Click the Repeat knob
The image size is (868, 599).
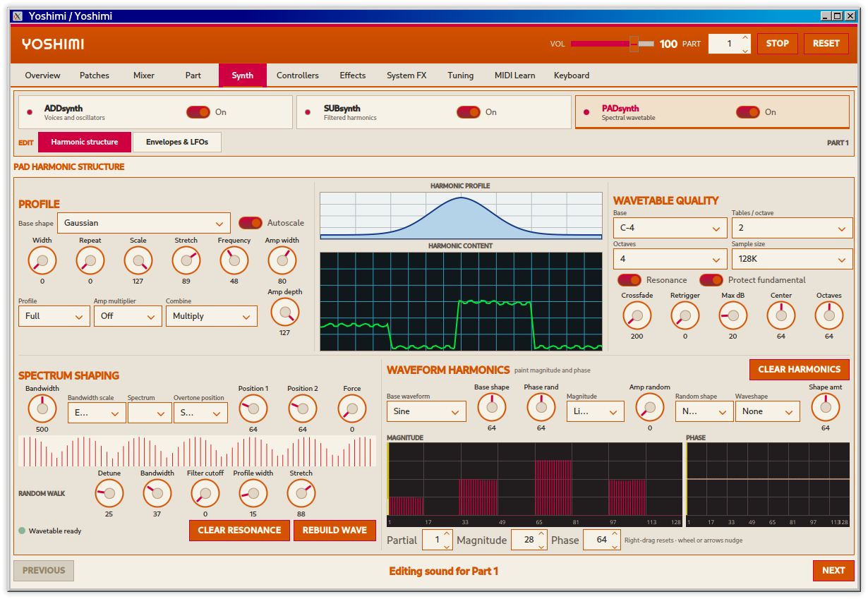click(x=90, y=261)
